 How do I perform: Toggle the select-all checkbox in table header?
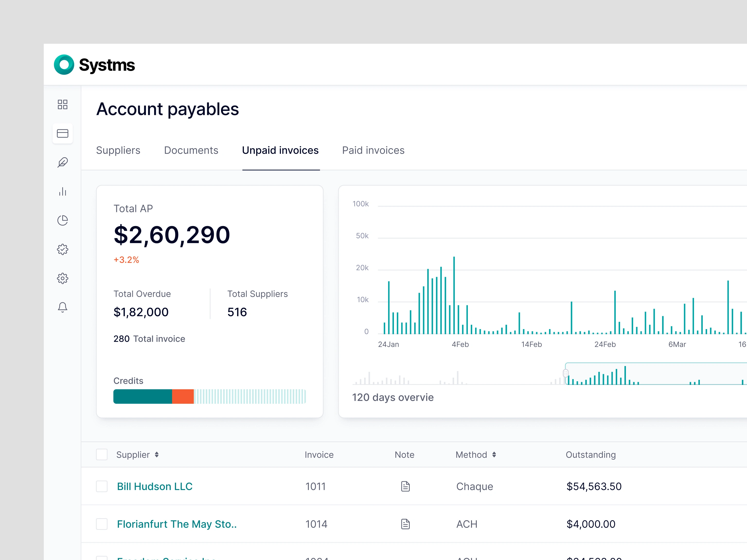pos(102,455)
